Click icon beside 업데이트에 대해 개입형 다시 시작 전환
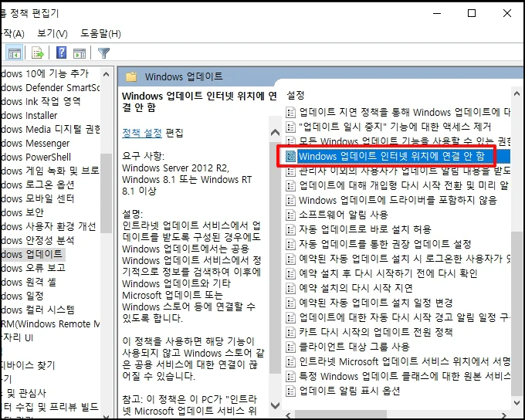Viewport: 525px width, 420px height. (290, 185)
